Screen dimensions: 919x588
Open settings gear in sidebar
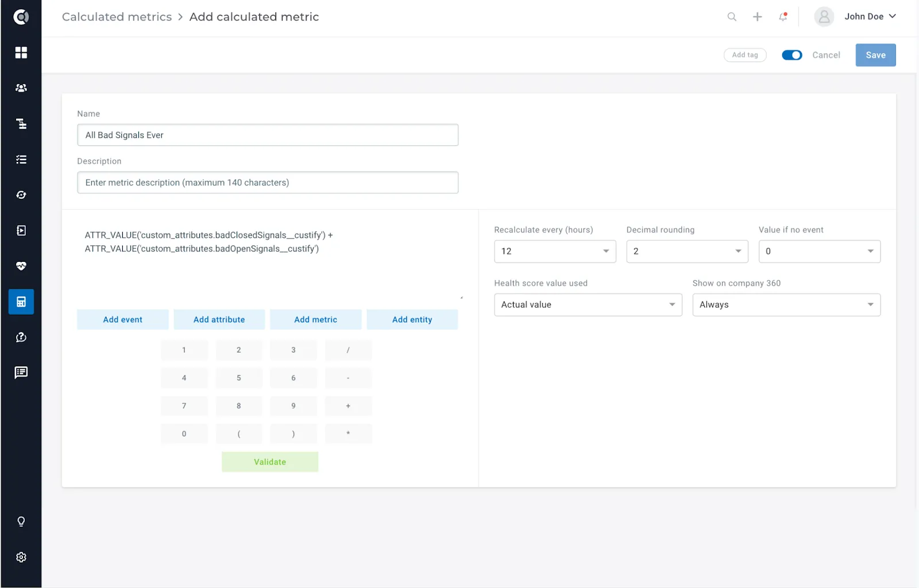point(21,557)
